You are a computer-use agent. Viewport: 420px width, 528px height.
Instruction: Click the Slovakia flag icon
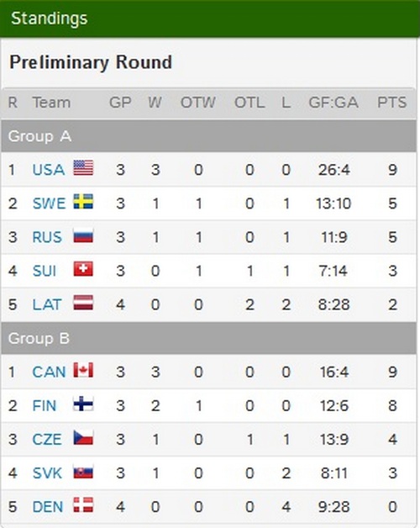pos(83,472)
